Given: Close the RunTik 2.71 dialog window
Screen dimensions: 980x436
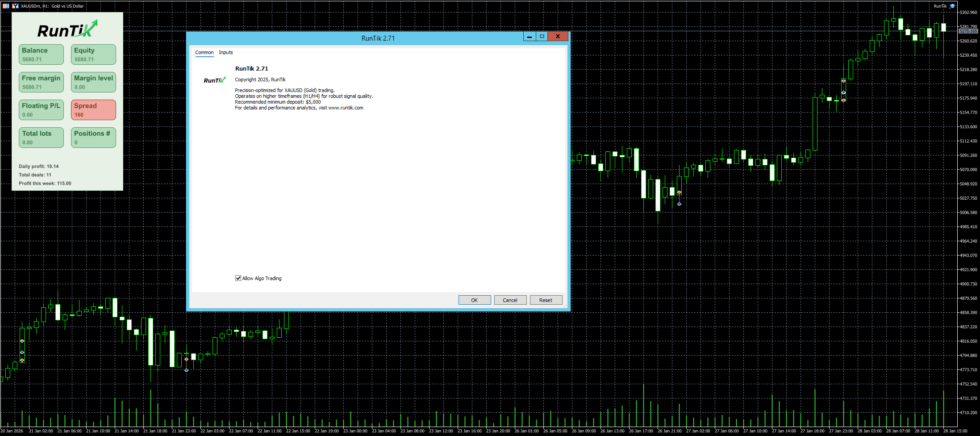Looking at the screenshot, I should click(x=558, y=37).
